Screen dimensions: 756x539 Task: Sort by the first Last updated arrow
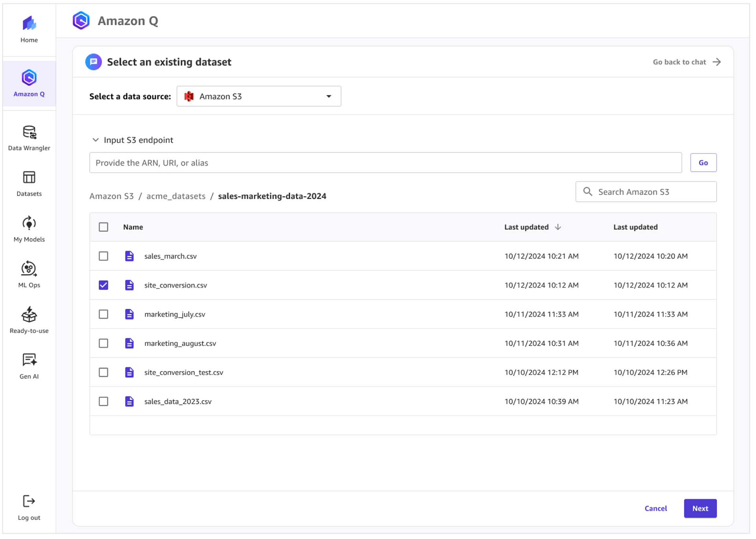tap(558, 227)
